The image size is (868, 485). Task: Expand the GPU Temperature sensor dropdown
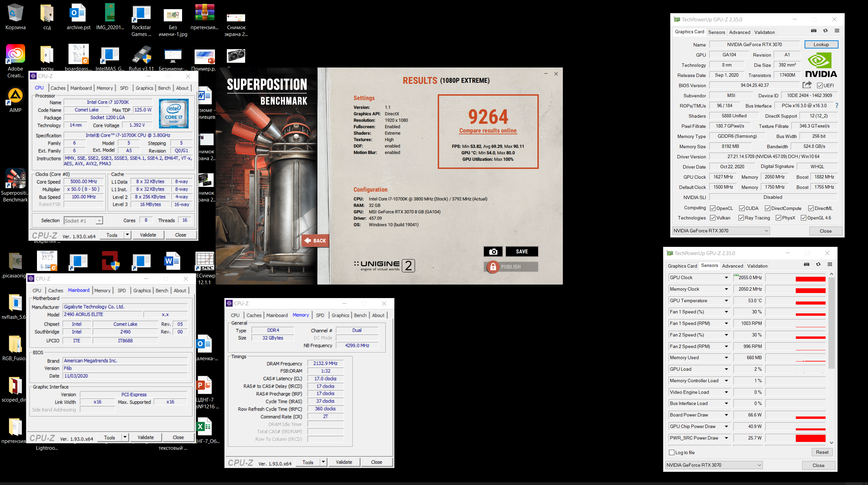click(x=726, y=300)
